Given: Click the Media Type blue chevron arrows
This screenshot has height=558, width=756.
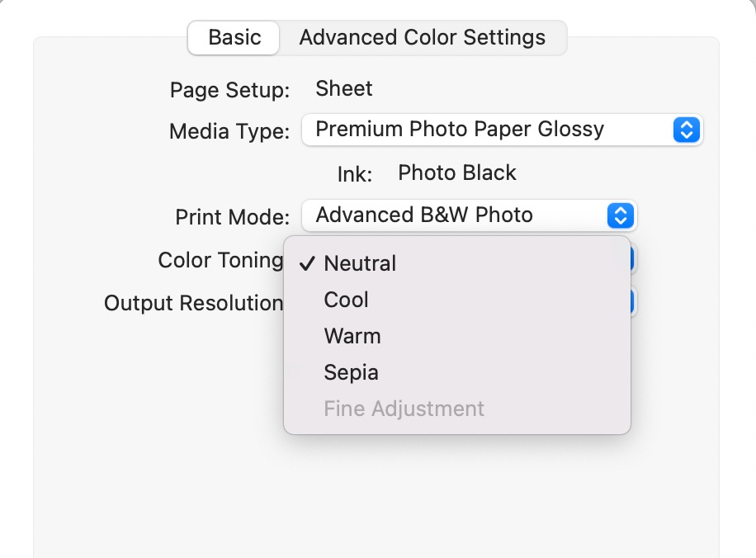Looking at the screenshot, I should point(687,130).
